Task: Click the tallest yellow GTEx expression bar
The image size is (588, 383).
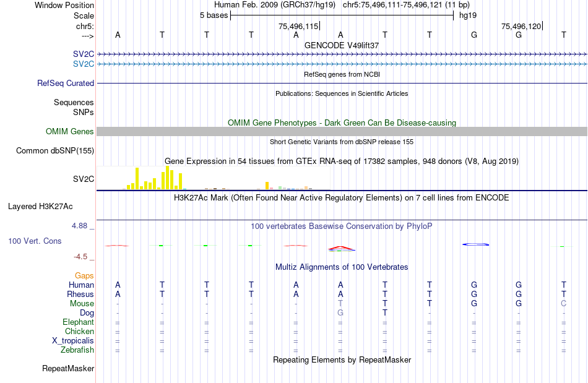Action: tap(167, 178)
